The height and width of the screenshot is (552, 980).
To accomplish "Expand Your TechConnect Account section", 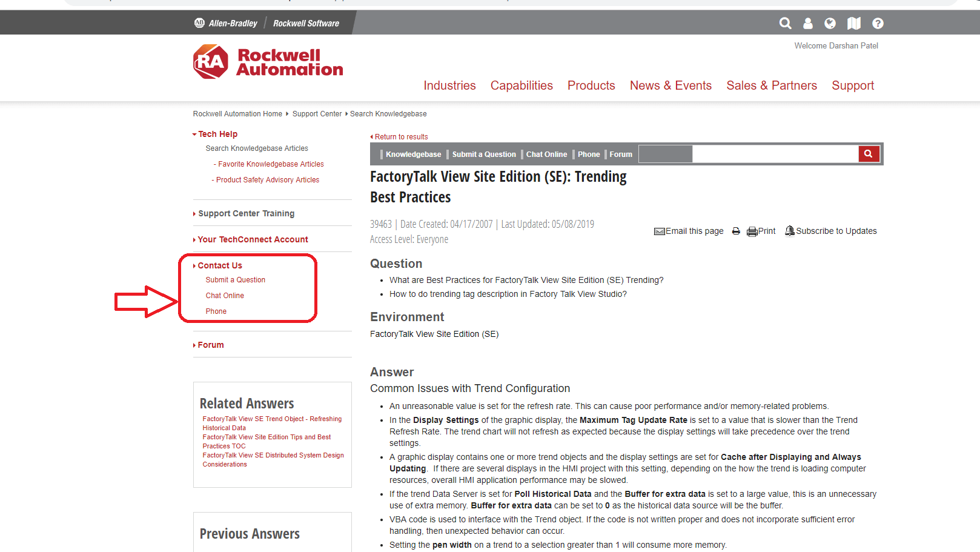I will (253, 239).
